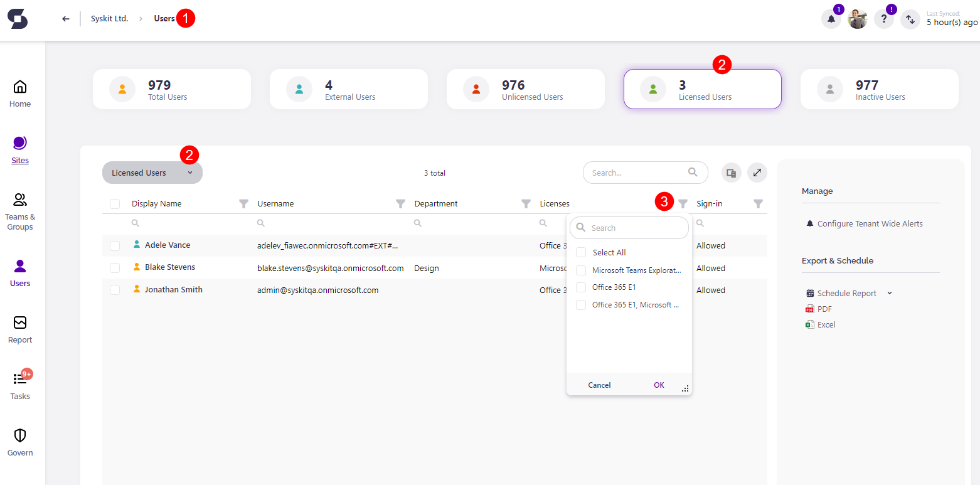Go to Users via the breadcrumb
The width and height of the screenshot is (980, 485).
pos(165,18)
